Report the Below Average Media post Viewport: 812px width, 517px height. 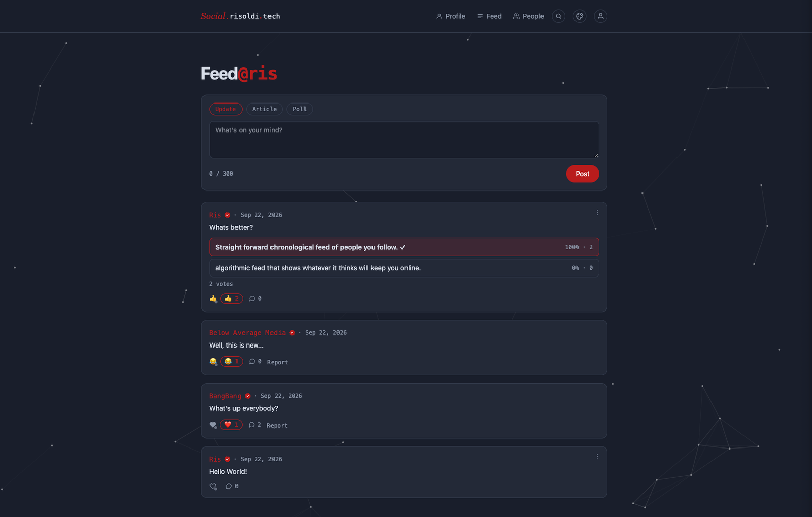[278, 362]
